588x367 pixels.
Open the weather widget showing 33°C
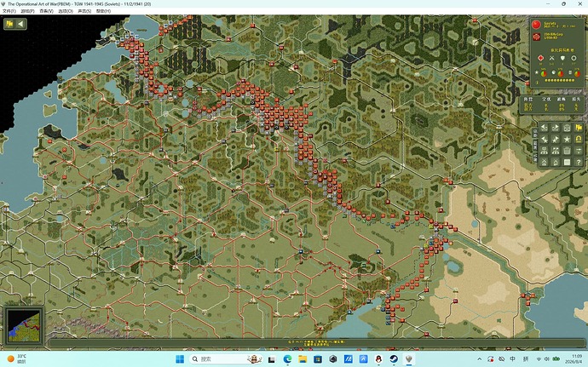pos(17,358)
